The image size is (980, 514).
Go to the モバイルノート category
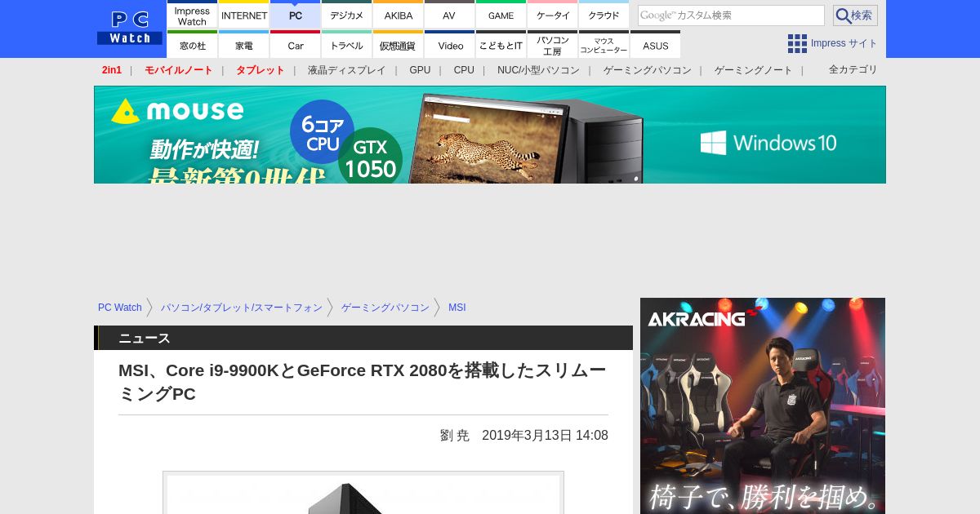click(x=179, y=70)
